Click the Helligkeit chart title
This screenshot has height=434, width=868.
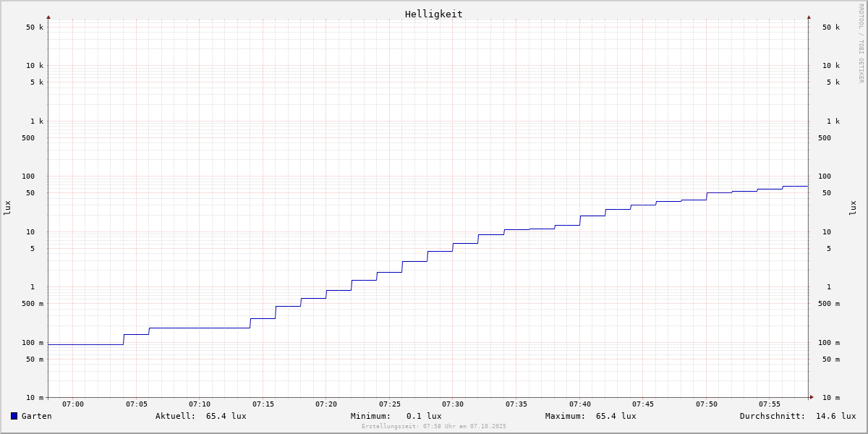tap(433, 14)
